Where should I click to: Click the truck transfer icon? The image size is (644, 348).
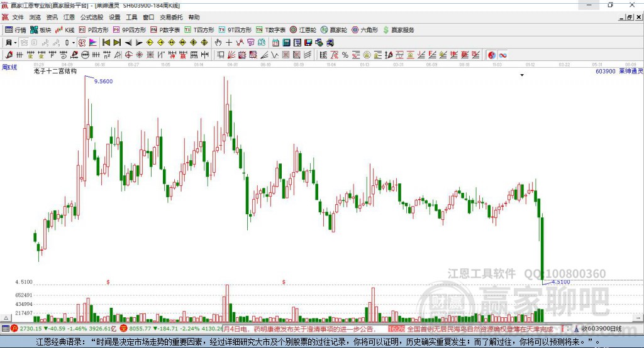pyautogui.click(x=330, y=43)
